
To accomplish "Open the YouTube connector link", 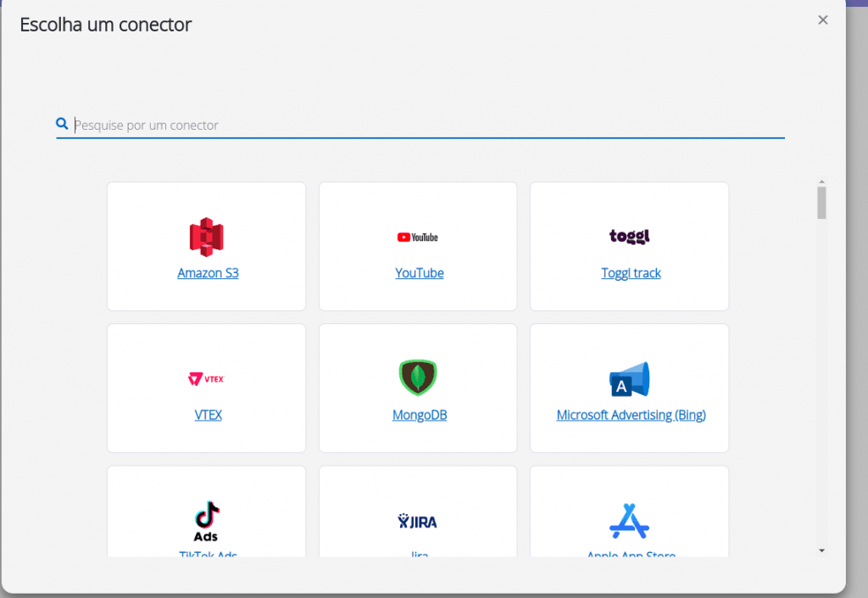I will tap(419, 273).
